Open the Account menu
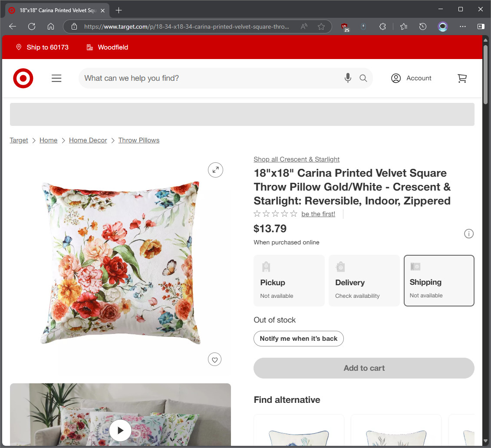This screenshot has height=448, width=491. (x=411, y=78)
